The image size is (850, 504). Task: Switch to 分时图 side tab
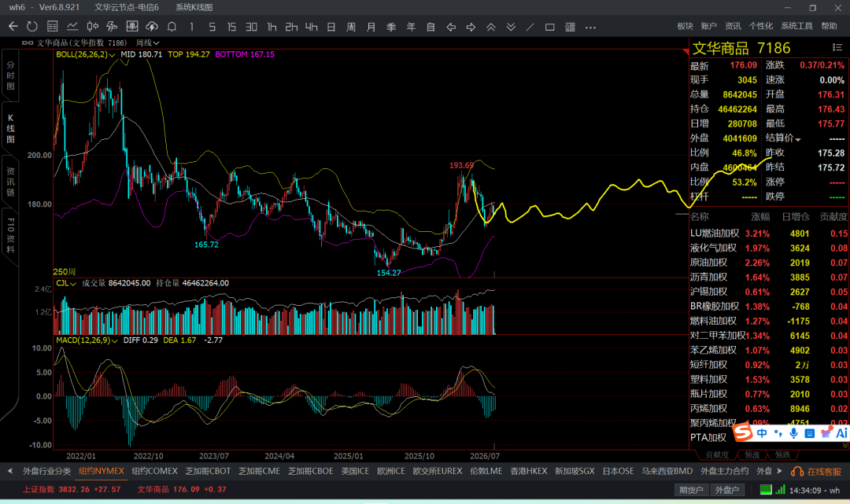click(10, 75)
